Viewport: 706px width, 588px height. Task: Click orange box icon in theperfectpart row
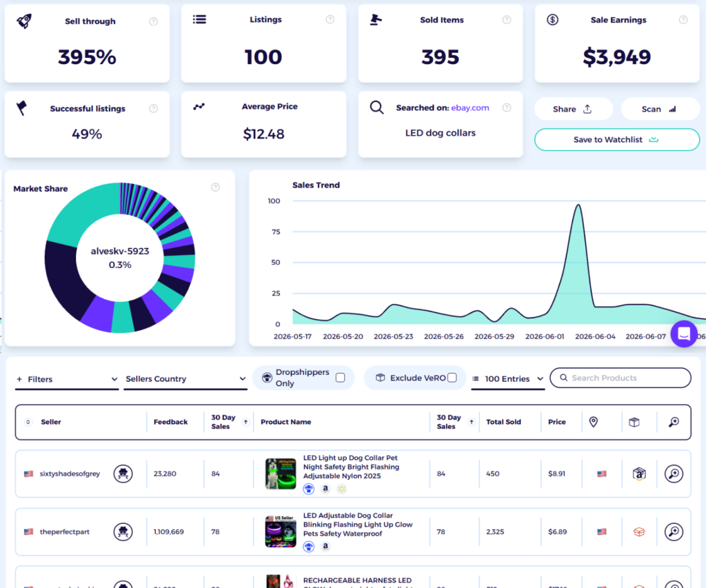[x=639, y=531]
